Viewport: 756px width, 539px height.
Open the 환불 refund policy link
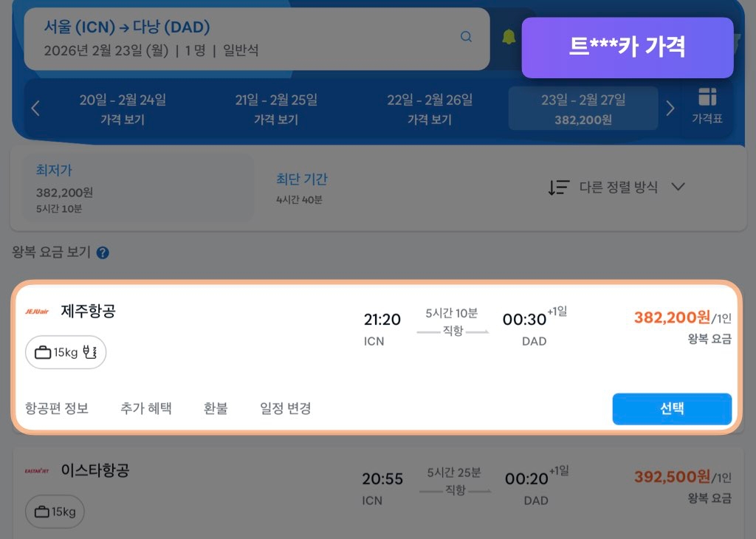pos(215,408)
